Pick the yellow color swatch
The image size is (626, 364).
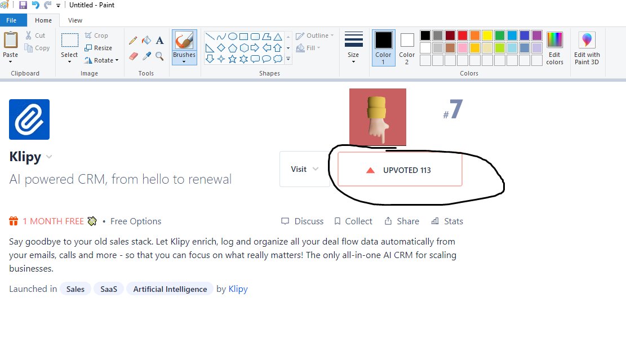coord(487,35)
